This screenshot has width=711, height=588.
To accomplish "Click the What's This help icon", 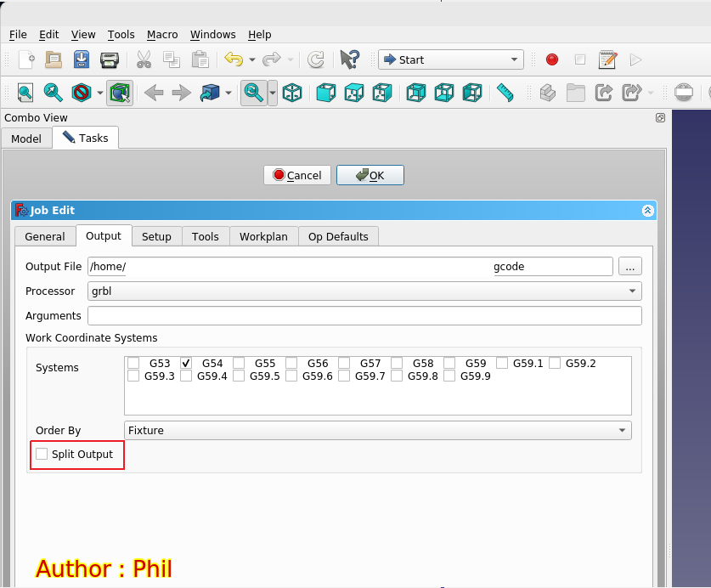I will pos(349,59).
